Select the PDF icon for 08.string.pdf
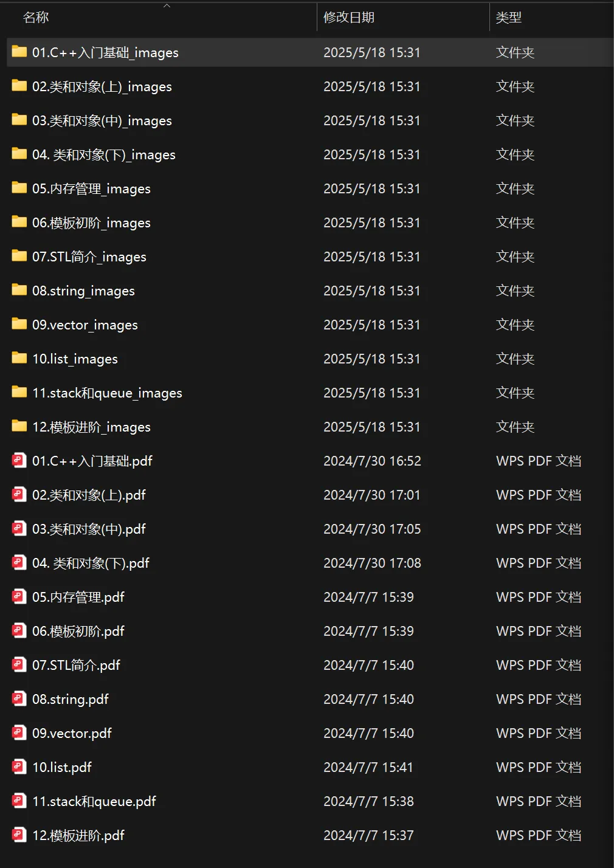The height and width of the screenshot is (868, 614). [19, 698]
